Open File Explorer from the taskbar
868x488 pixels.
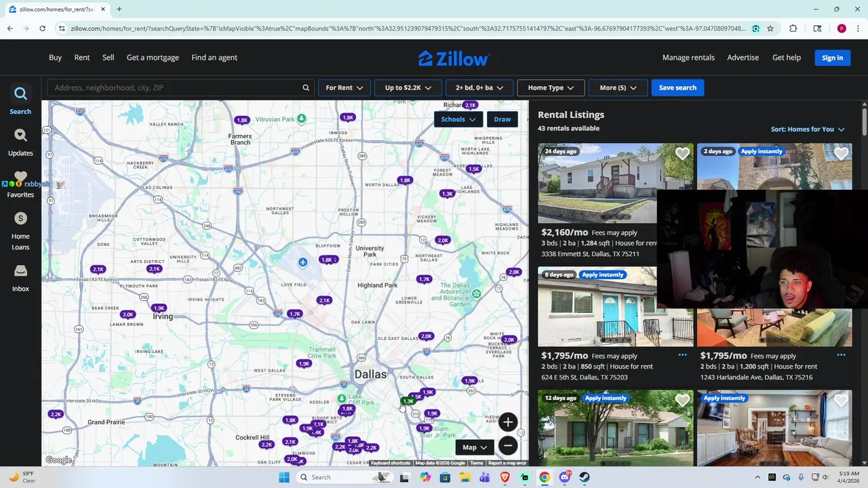[465, 477]
